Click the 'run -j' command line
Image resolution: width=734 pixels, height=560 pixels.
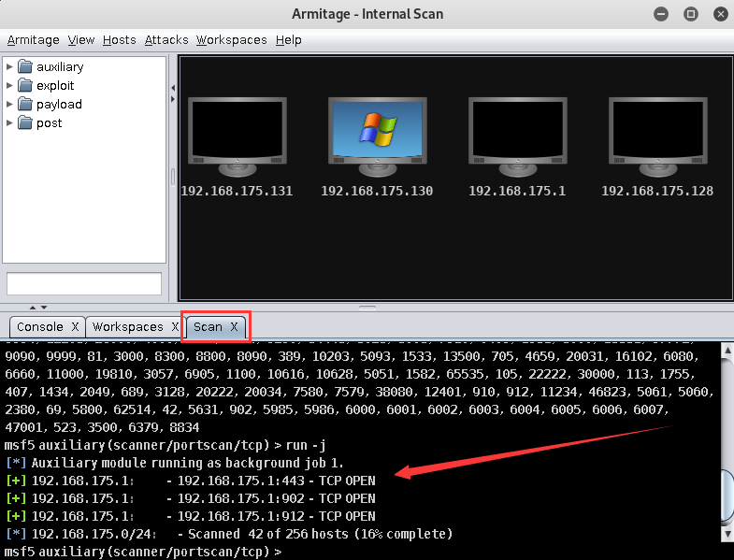[x=165, y=445]
